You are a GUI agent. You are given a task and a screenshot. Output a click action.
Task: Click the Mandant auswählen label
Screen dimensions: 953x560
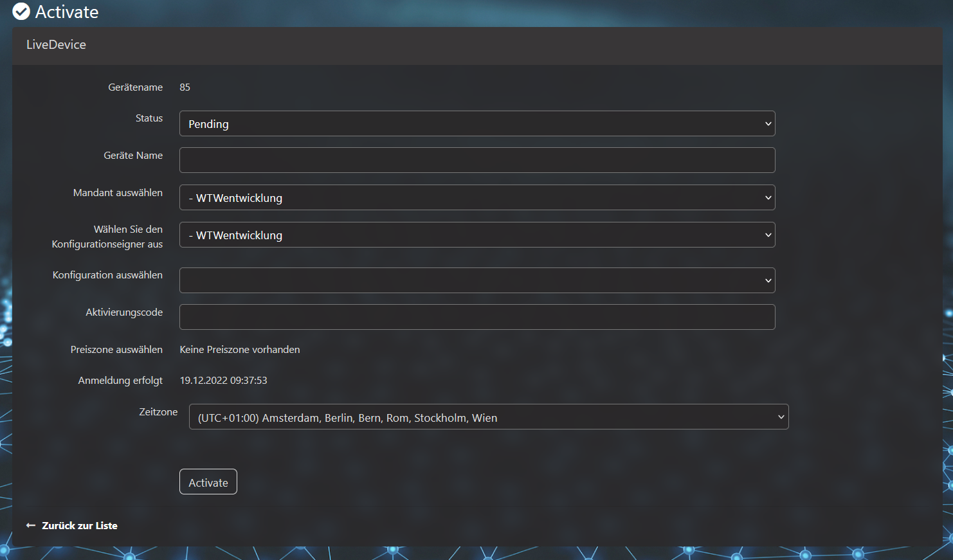(118, 193)
